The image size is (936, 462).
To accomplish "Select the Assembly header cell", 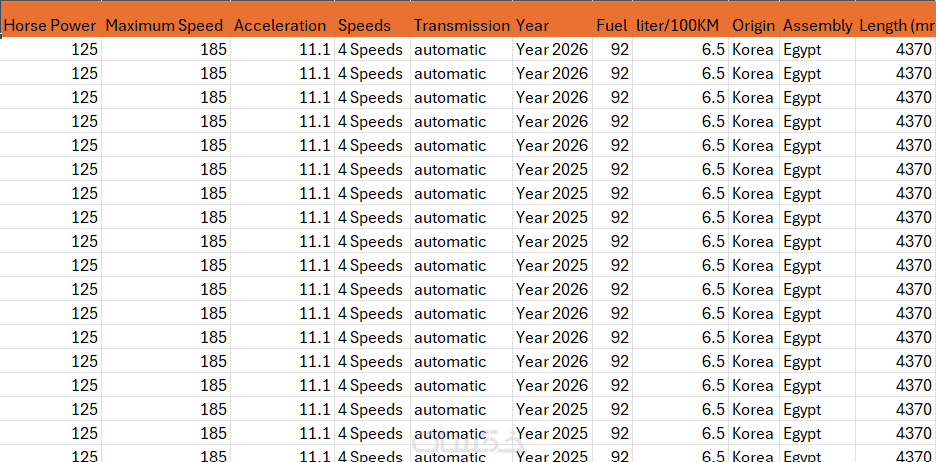I will click(817, 25).
